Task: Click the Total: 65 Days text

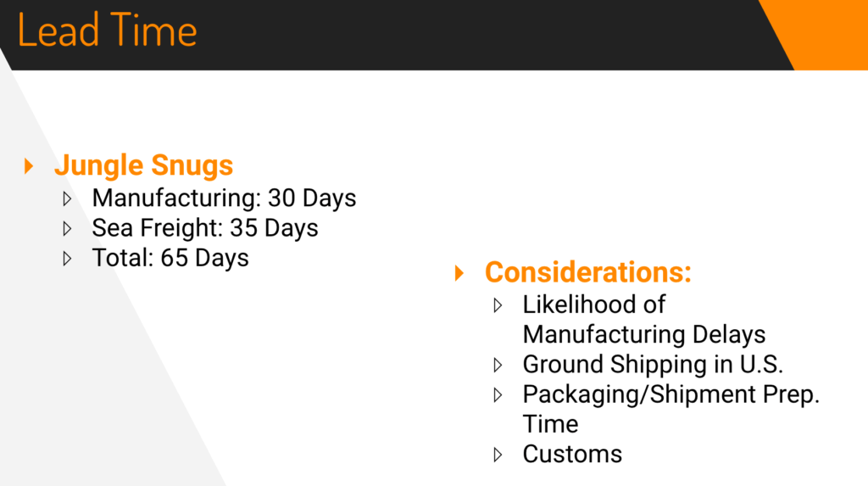Action: pos(170,258)
